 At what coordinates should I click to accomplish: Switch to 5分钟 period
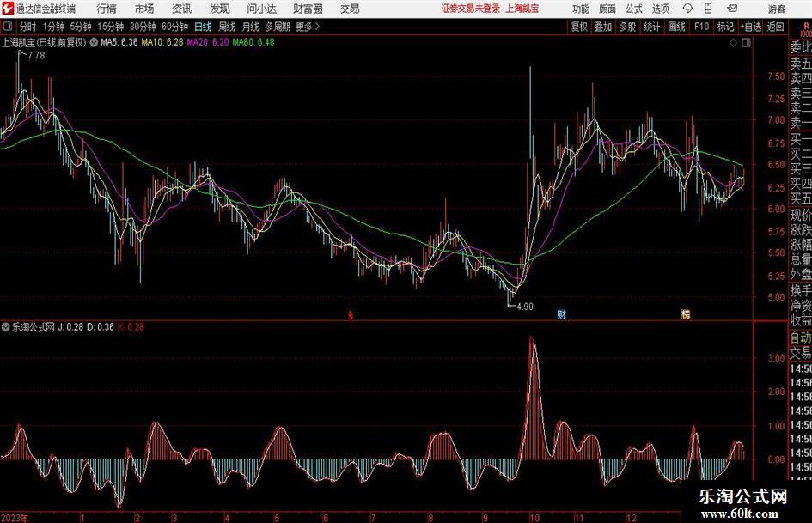coord(81,27)
